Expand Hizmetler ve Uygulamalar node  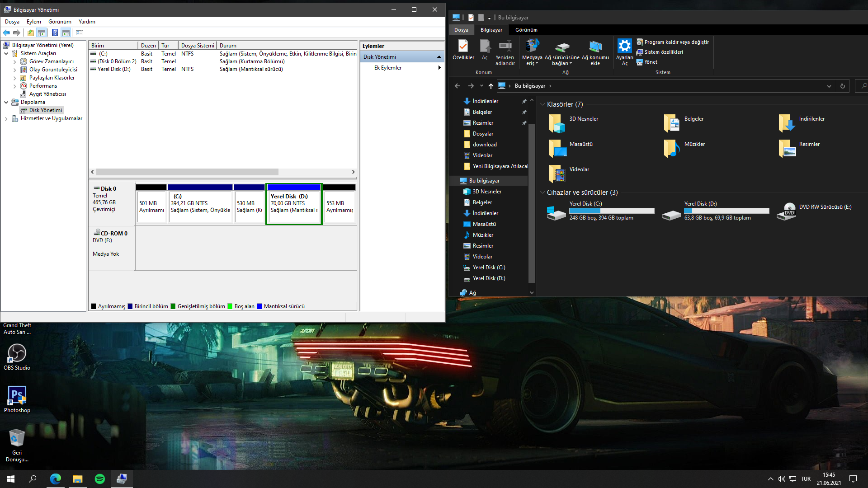6,118
